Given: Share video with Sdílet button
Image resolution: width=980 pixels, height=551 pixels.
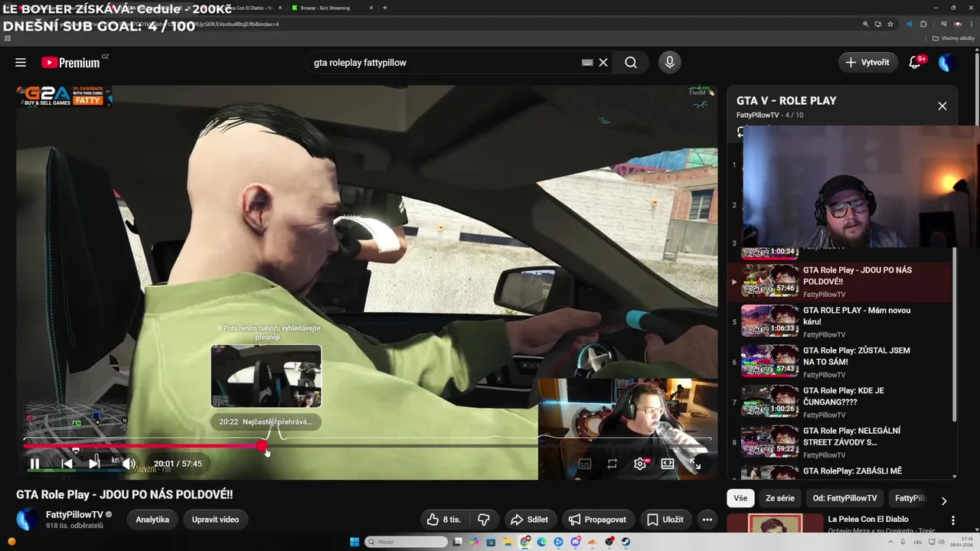Looking at the screenshot, I should coord(529,520).
